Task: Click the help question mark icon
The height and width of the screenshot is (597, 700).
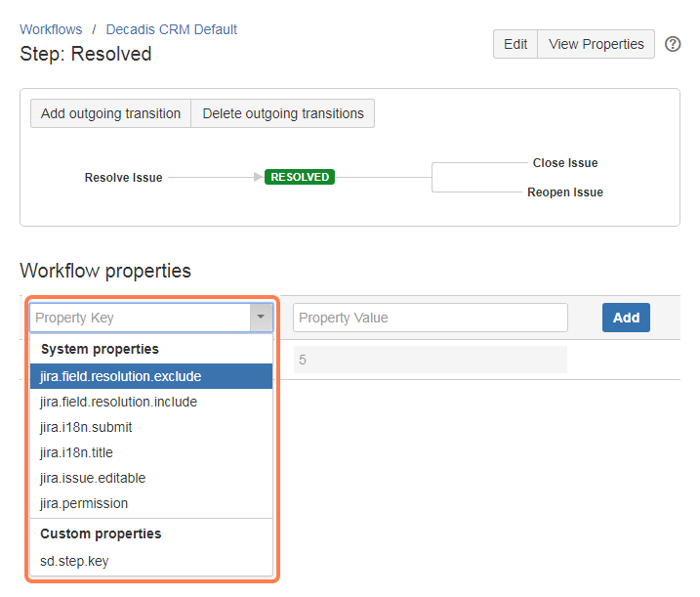Action: [673, 44]
